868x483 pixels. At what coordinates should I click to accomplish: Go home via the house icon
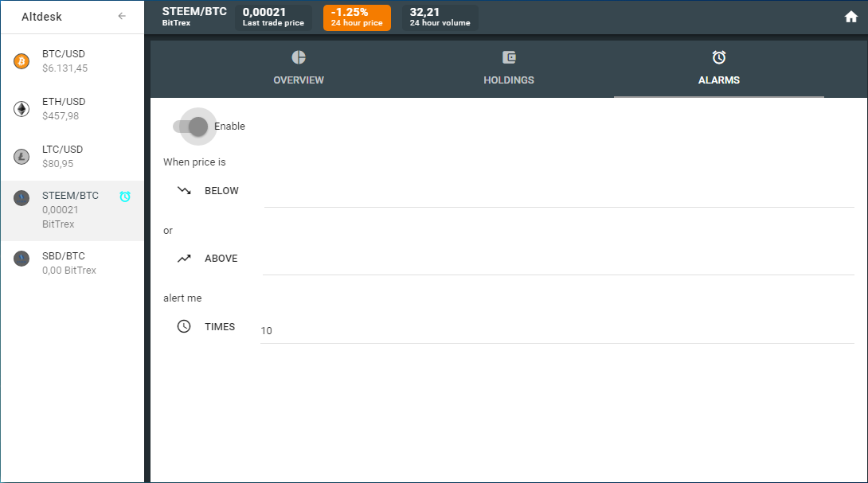[850, 18]
